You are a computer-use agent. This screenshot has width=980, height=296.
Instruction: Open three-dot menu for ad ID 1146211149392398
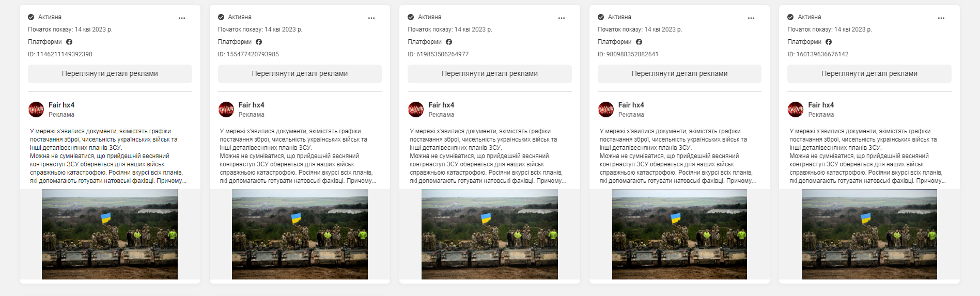pos(182,18)
